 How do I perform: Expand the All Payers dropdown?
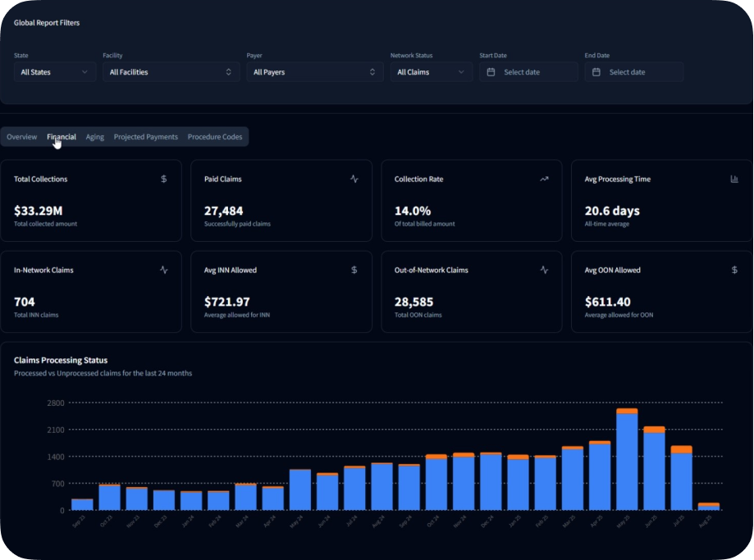tap(314, 71)
